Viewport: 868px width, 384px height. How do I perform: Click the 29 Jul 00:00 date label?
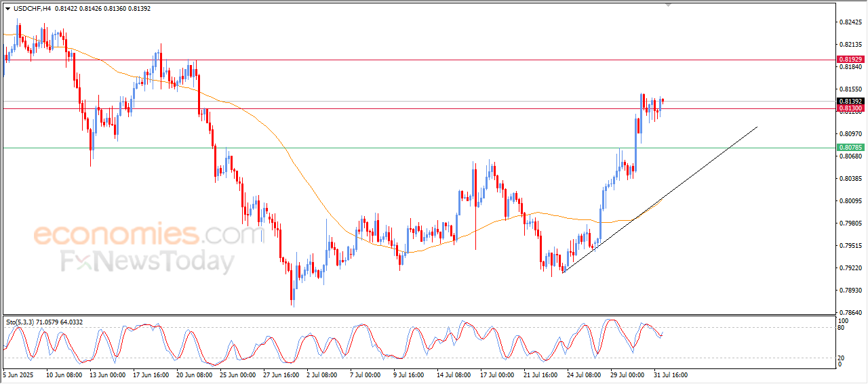point(626,375)
